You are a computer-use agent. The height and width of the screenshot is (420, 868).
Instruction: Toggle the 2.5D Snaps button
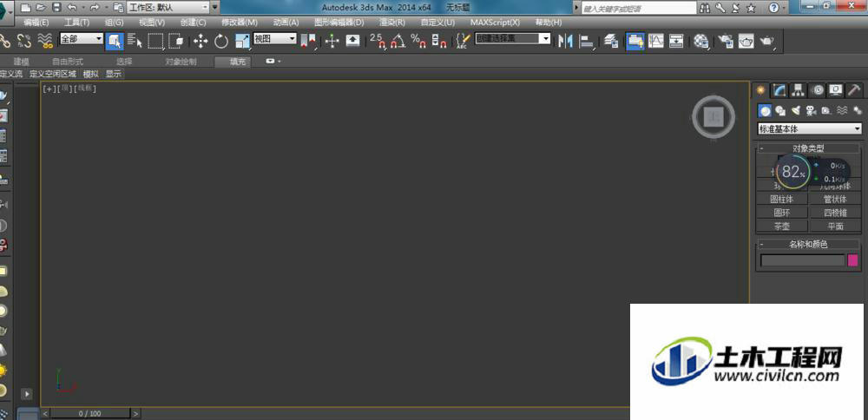(378, 41)
